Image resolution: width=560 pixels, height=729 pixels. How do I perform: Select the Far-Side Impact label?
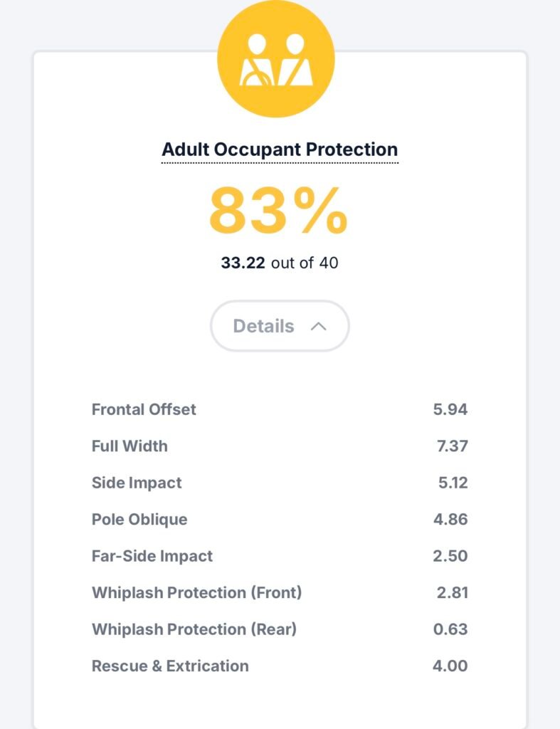(152, 556)
